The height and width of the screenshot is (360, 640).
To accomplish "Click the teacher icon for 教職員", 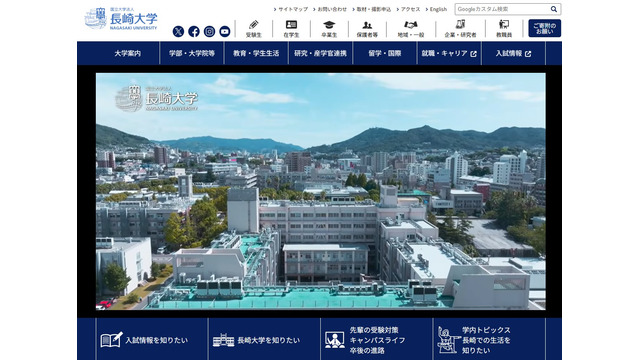I will tap(504, 24).
